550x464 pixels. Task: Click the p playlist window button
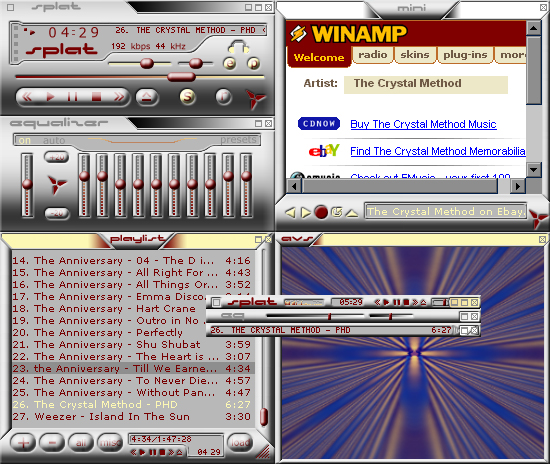(x=253, y=63)
